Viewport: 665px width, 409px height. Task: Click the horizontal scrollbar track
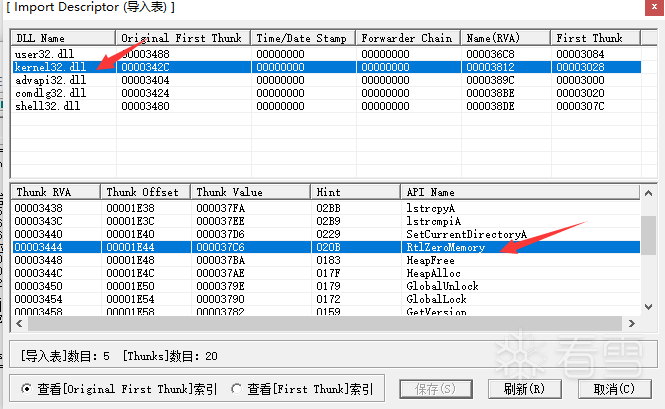pyautogui.click(x=325, y=323)
